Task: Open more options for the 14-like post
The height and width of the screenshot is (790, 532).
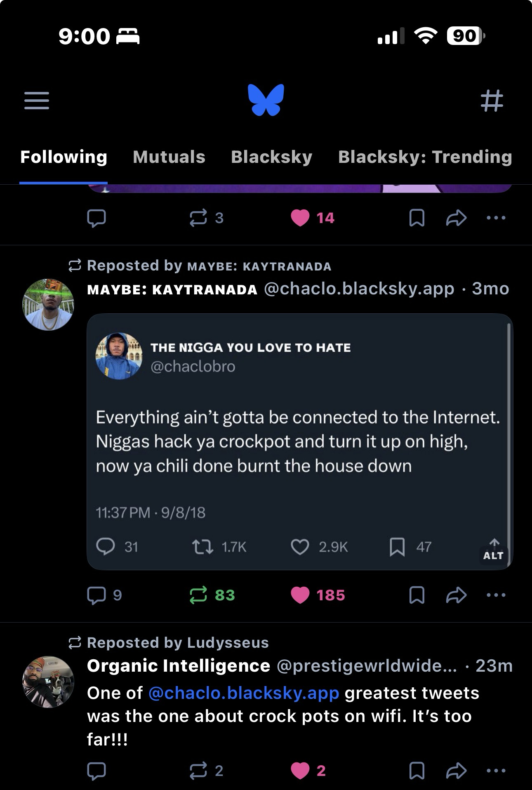Action: tap(496, 218)
